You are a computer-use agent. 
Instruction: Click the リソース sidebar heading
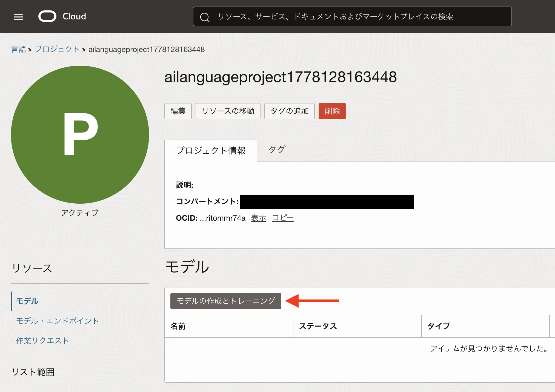tap(32, 268)
